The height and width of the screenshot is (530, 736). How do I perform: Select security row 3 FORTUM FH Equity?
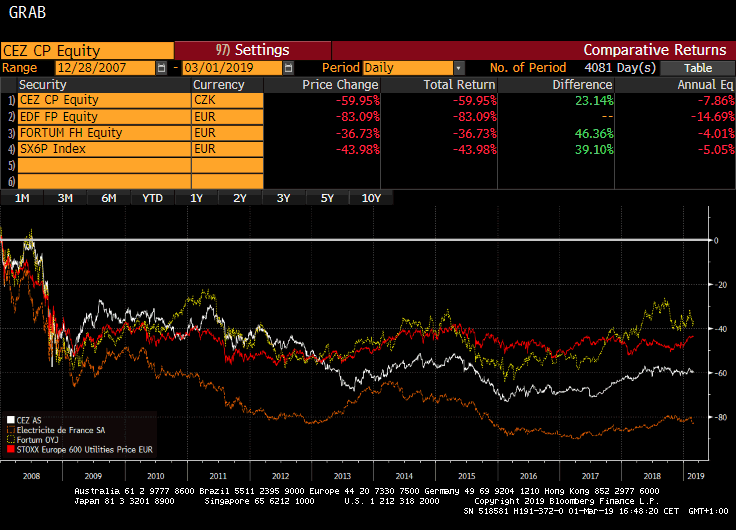click(104, 133)
